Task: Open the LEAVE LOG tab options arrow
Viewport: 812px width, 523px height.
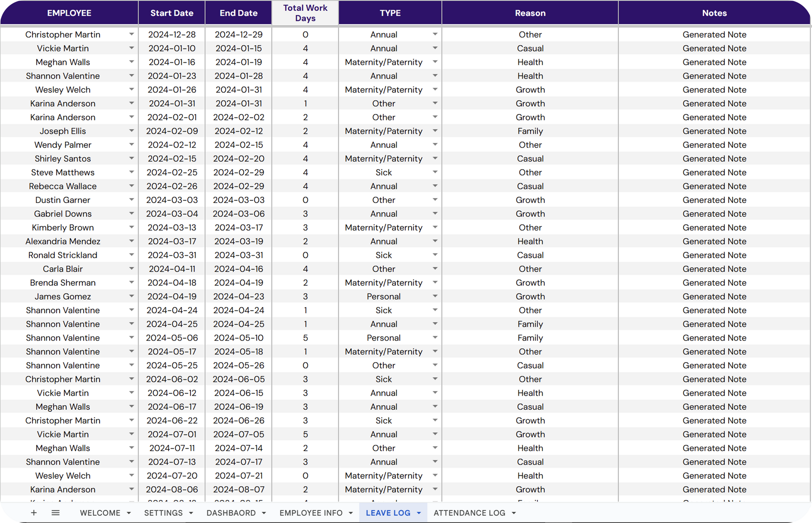Action: (418, 513)
